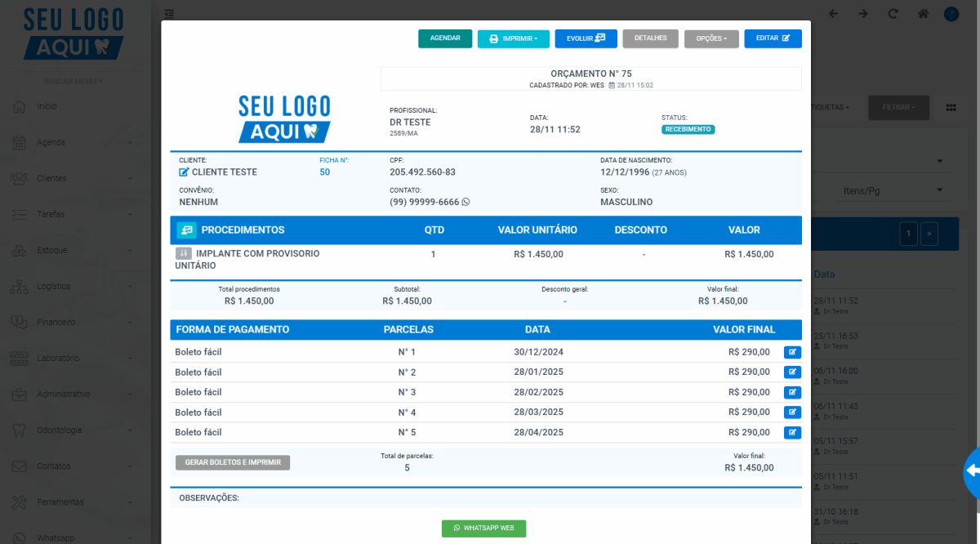This screenshot has width=980, height=544.
Task: Click the Procedimentos header icon
Action: click(x=186, y=230)
